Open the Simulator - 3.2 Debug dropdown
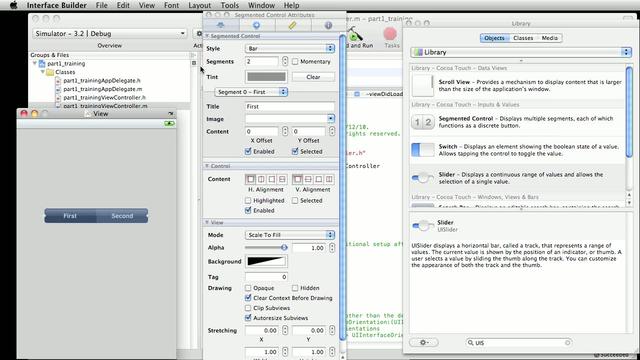 (x=109, y=33)
